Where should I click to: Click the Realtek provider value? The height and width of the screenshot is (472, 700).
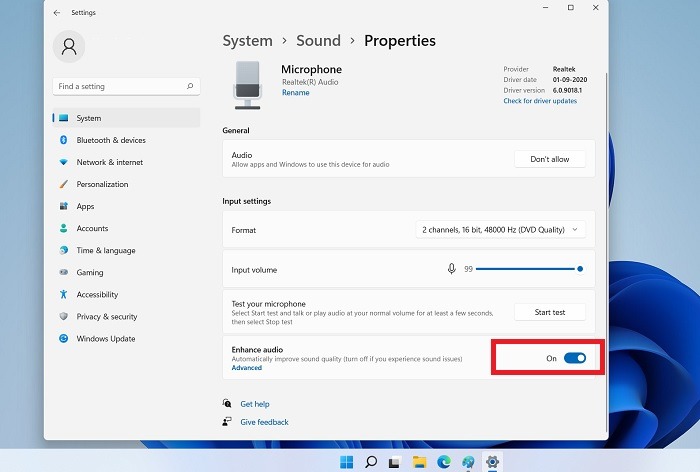pos(564,69)
